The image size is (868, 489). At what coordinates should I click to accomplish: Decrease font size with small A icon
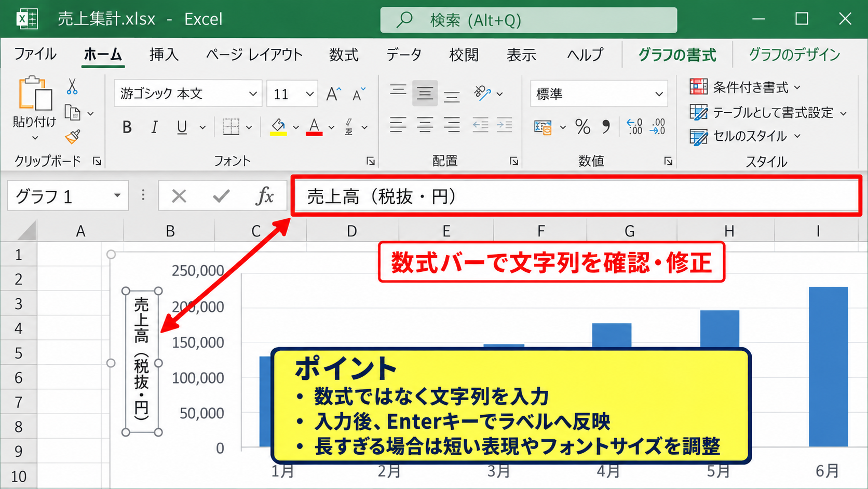pos(359,94)
